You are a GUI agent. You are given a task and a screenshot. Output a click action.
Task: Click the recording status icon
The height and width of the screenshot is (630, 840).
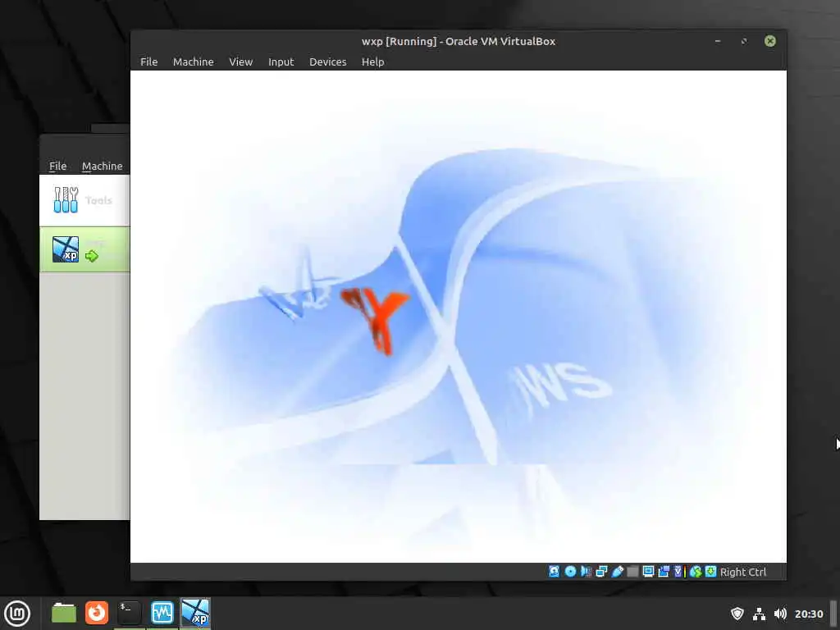point(664,572)
